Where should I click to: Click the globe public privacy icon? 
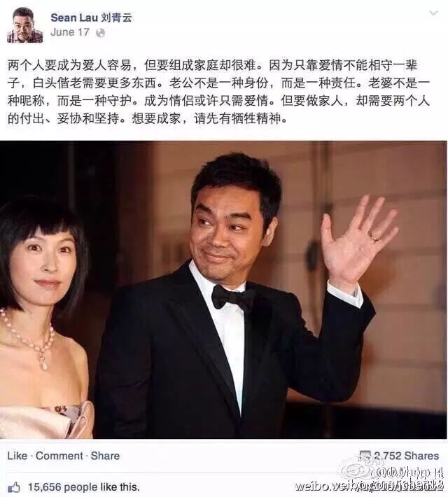(x=100, y=33)
